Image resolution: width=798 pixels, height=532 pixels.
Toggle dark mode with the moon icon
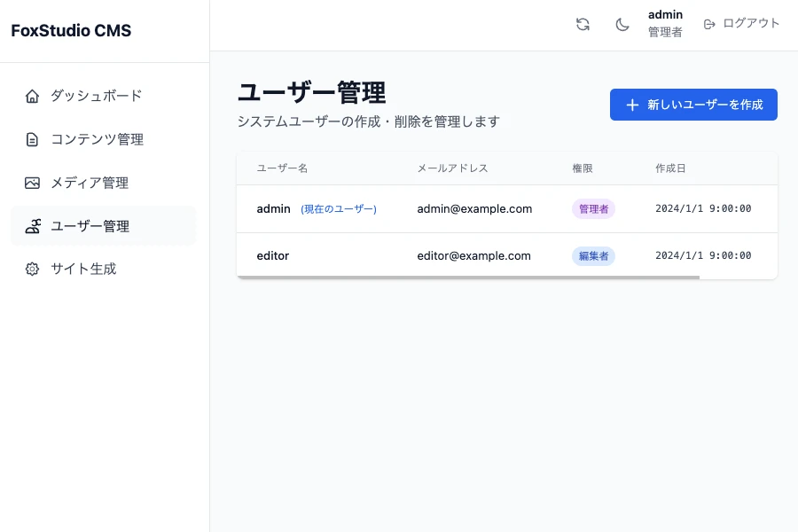click(x=622, y=24)
